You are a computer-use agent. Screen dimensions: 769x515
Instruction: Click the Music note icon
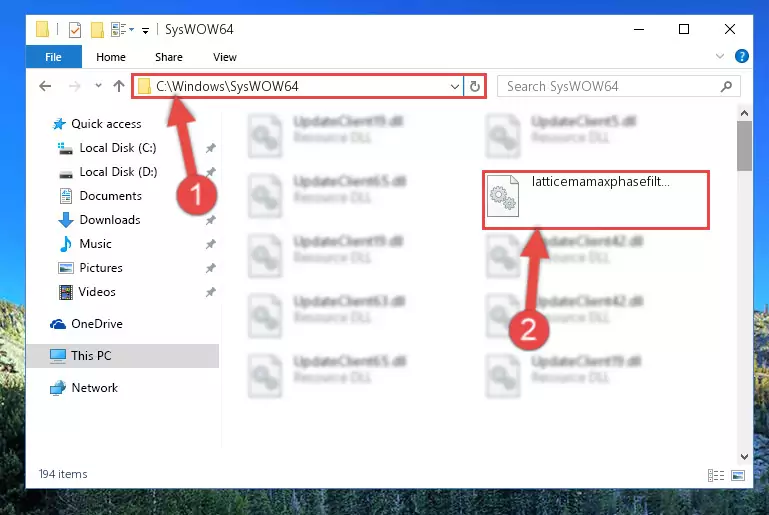point(66,244)
